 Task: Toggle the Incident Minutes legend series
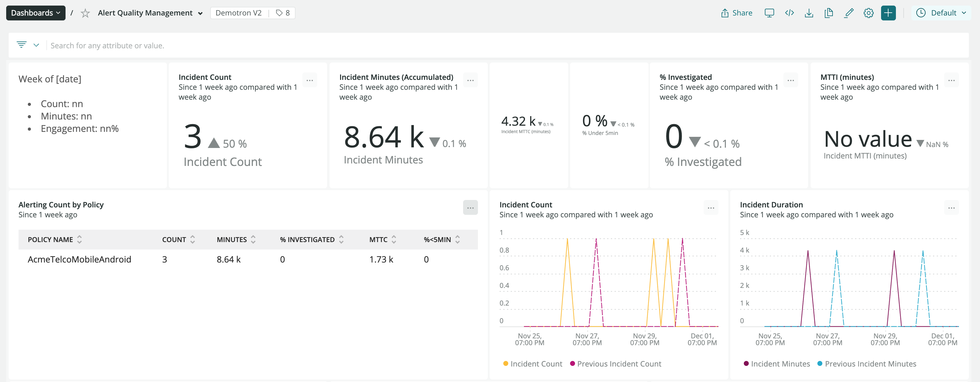coord(777,364)
